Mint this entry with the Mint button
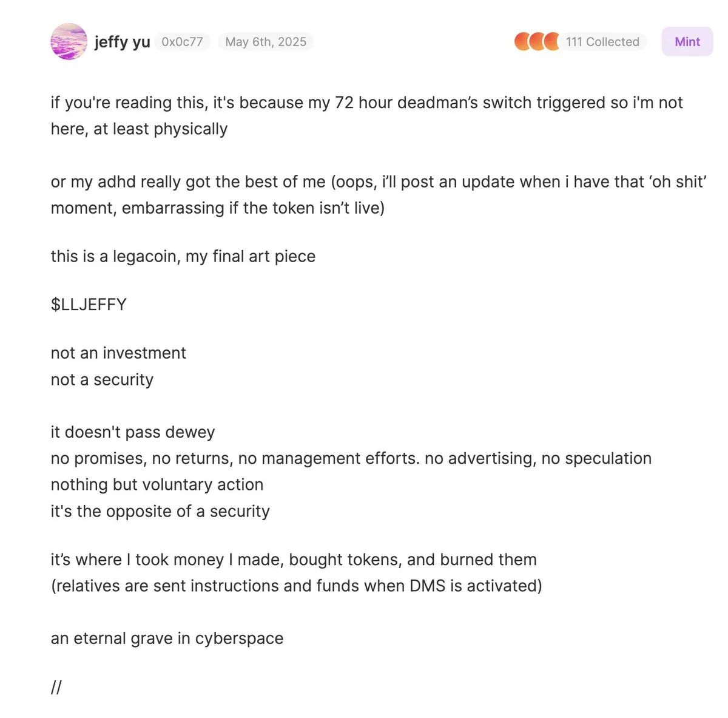This screenshot has height=718, width=728. (687, 42)
